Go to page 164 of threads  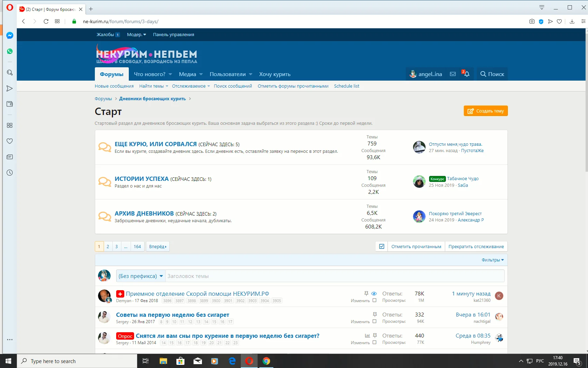pyautogui.click(x=137, y=247)
